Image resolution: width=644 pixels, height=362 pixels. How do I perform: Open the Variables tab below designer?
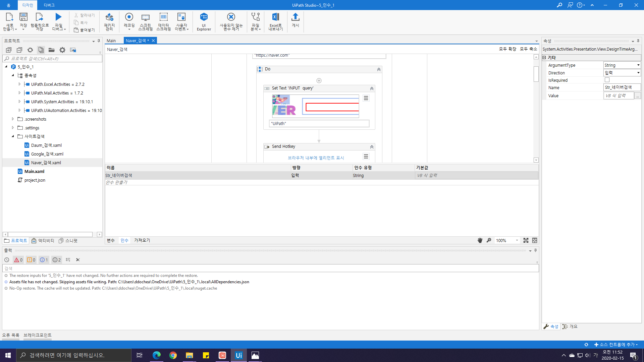point(111,240)
